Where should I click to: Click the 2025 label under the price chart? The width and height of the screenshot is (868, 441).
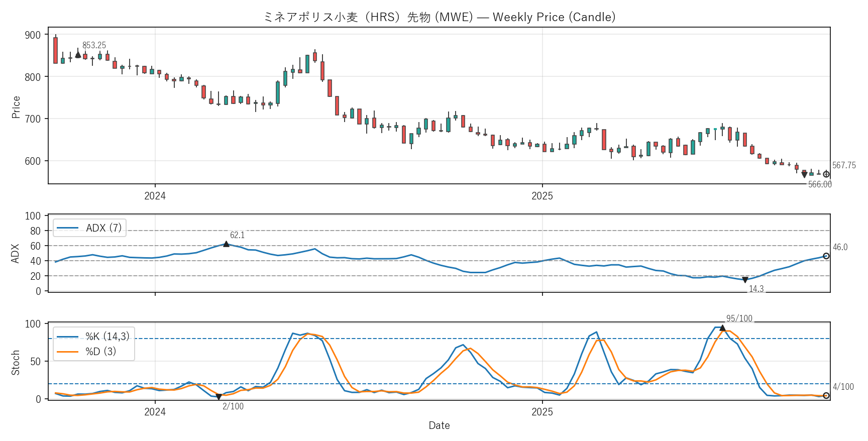tap(542, 196)
